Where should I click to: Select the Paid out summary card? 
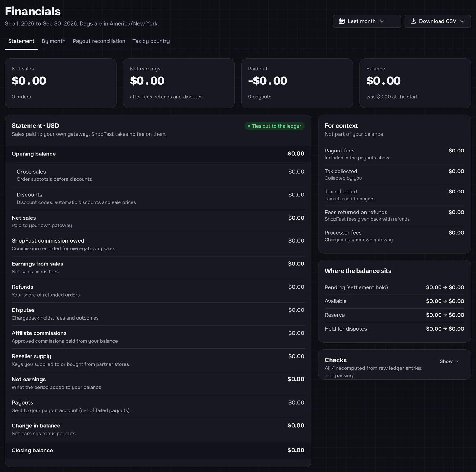(x=297, y=83)
